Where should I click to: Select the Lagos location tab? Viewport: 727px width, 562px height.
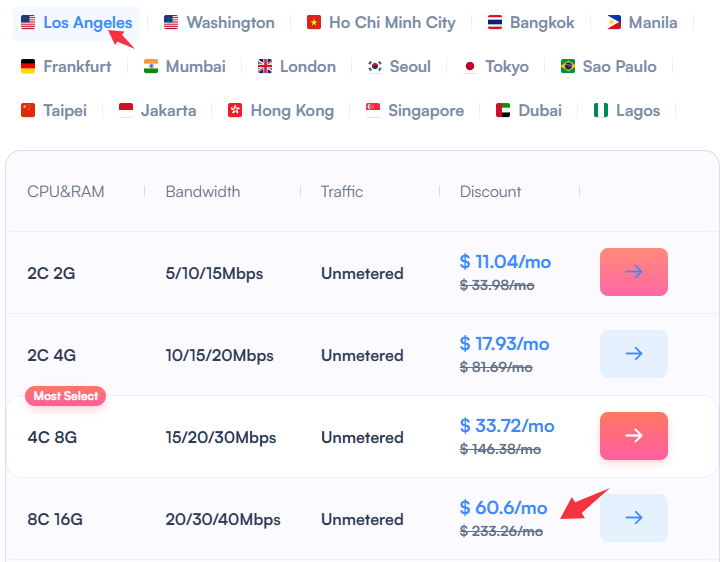[627, 111]
